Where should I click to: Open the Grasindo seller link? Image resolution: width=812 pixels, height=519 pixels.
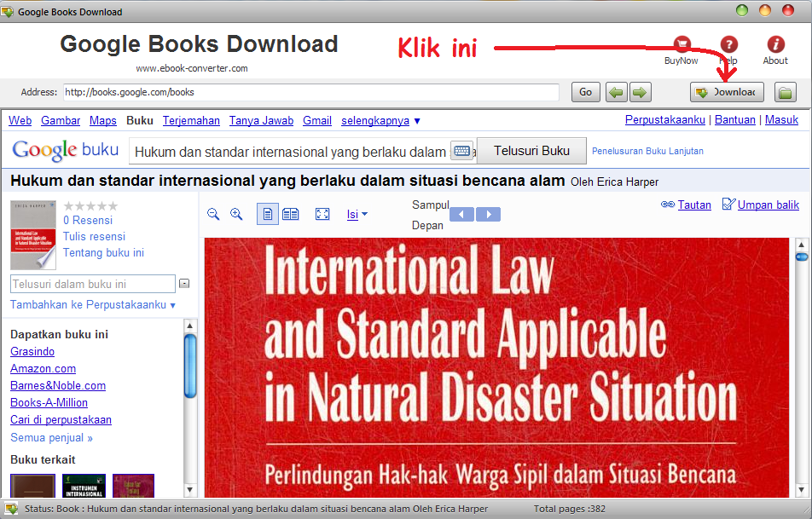pyautogui.click(x=32, y=351)
